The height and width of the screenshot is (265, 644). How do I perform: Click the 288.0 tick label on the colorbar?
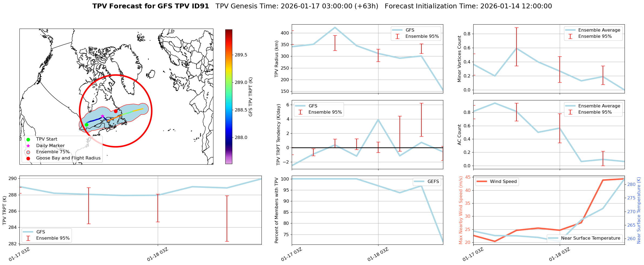click(x=241, y=138)
